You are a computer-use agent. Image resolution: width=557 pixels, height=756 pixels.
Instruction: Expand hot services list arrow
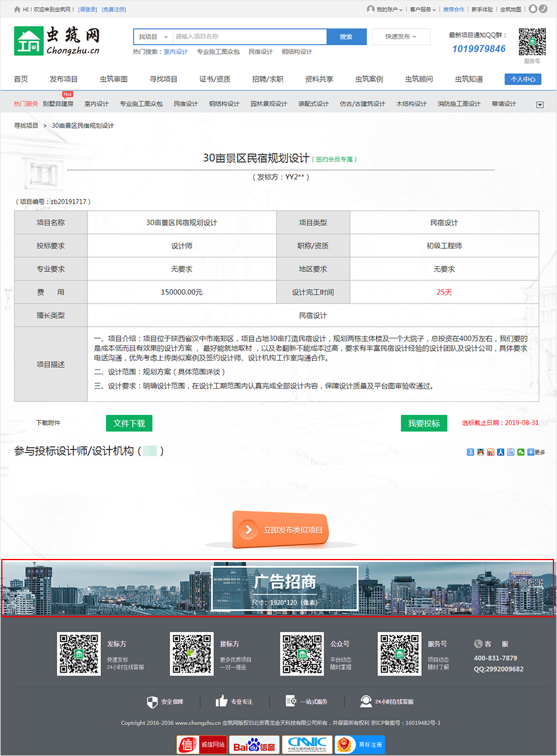pos(540,105)
